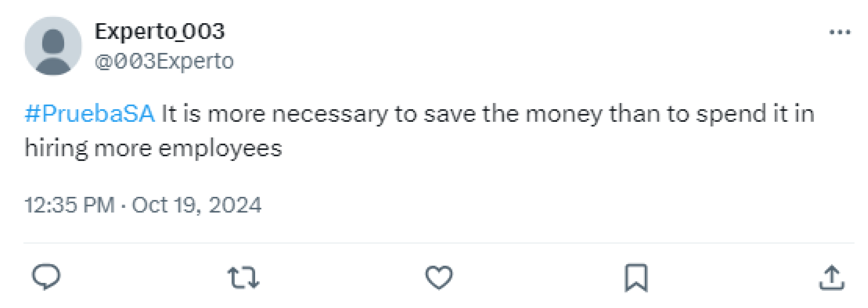
Task: Click the tweet line "hiring more employees"
Action: (153, 149)
